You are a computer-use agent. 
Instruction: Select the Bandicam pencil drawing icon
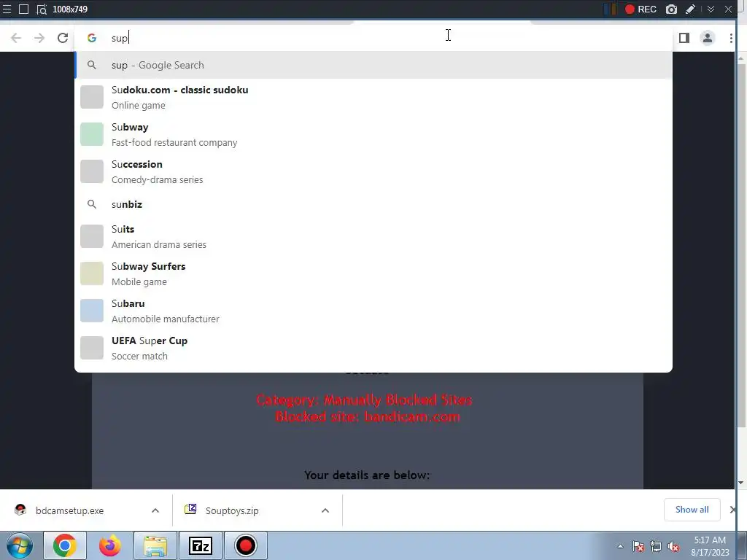tap(690, 9)
